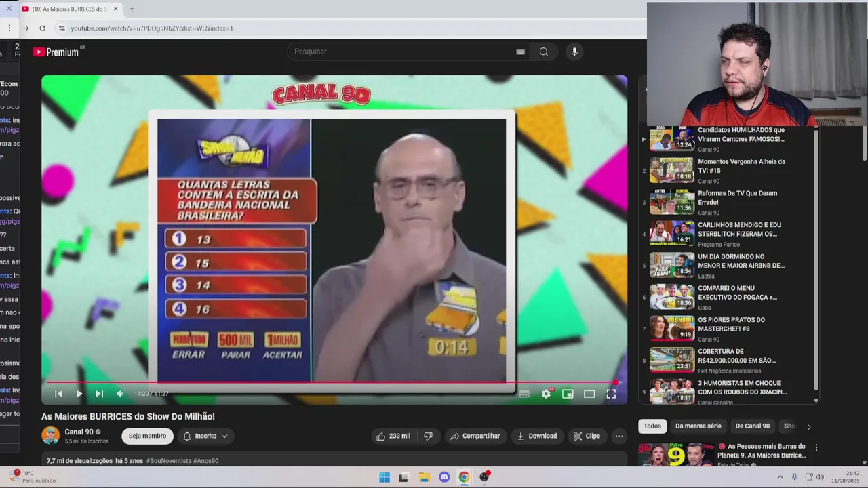Go forward in browser history

26,28
